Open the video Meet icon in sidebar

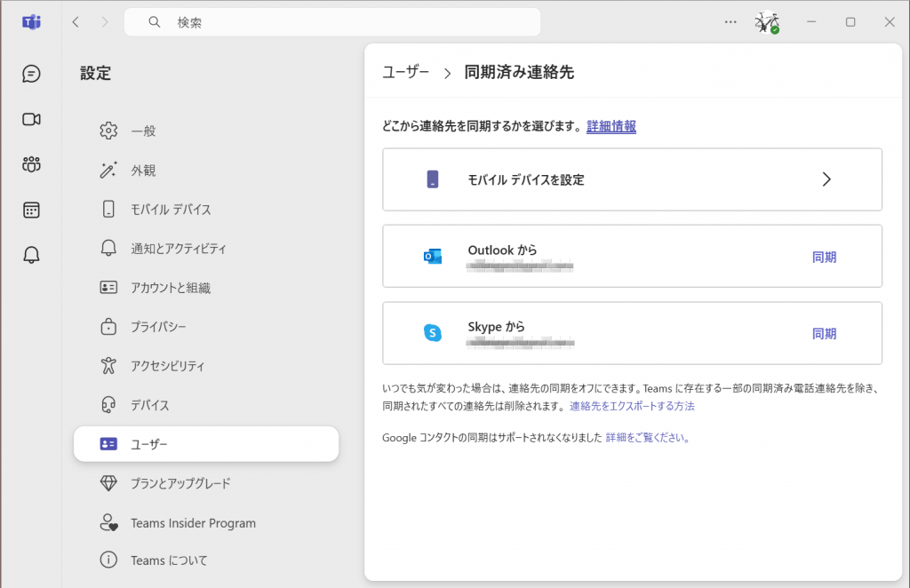click(x=32, y=119)
